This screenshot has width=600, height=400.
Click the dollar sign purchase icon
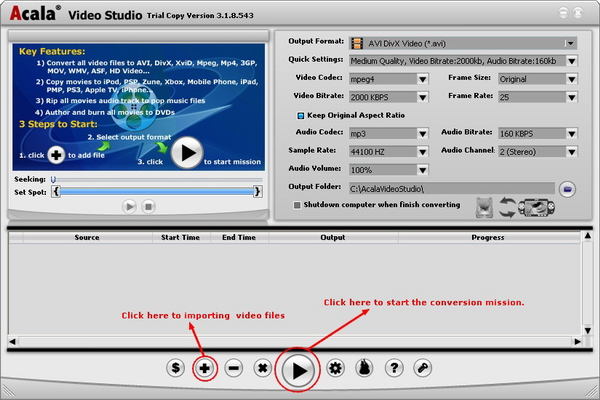[175, 368]
